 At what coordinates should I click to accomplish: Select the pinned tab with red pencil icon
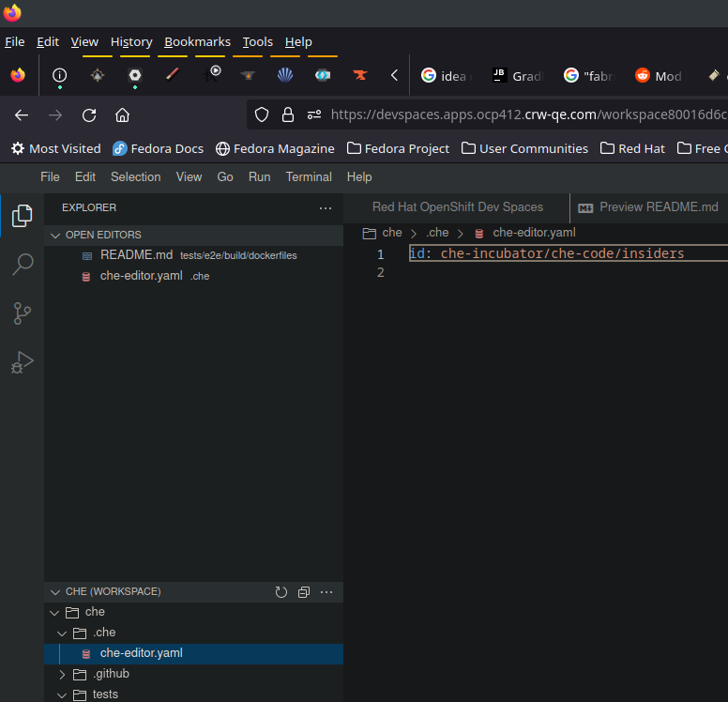173,75
